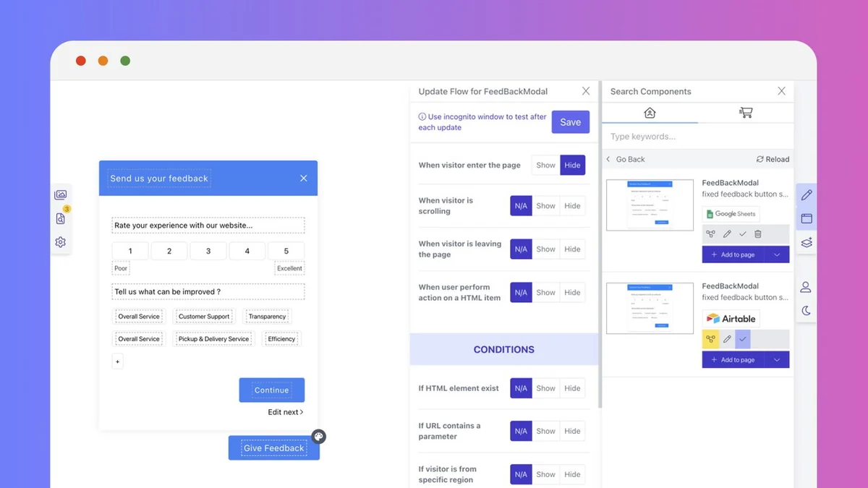Viewport: 868px width, 488px height.
Task: Click the settings gear in left sidebar
Action: coord(61,242)
